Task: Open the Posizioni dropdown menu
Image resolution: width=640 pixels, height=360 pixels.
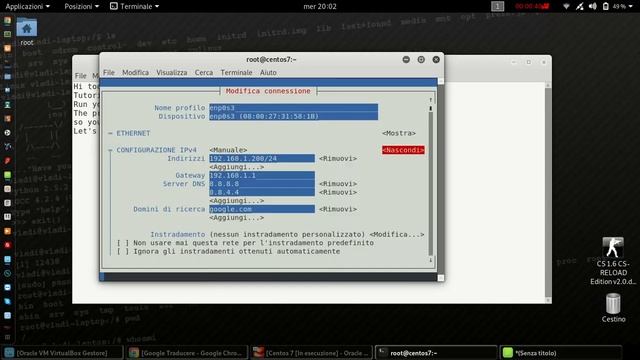Action: tap(82, 6)
